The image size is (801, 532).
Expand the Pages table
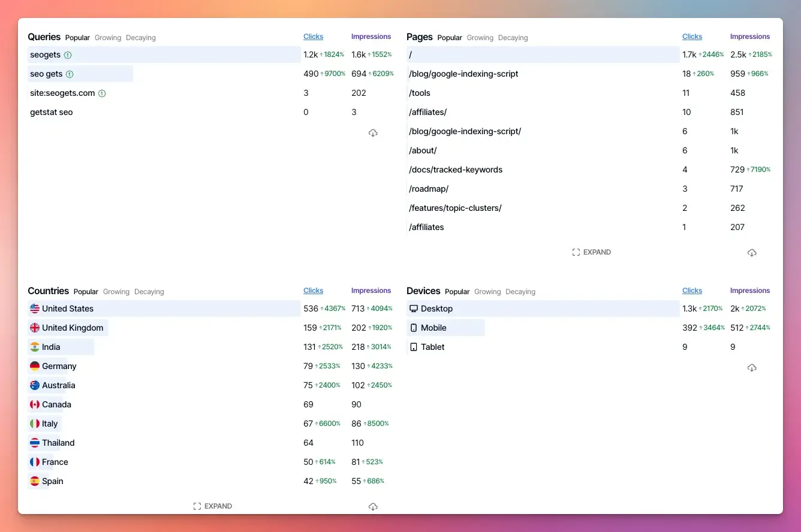point(591,252)
